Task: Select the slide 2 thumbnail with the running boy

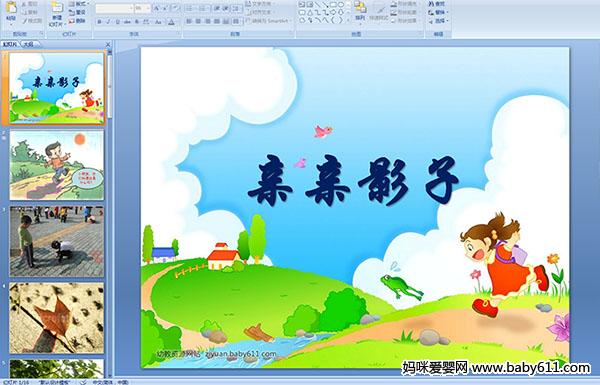Action: [x=57, y=165]
